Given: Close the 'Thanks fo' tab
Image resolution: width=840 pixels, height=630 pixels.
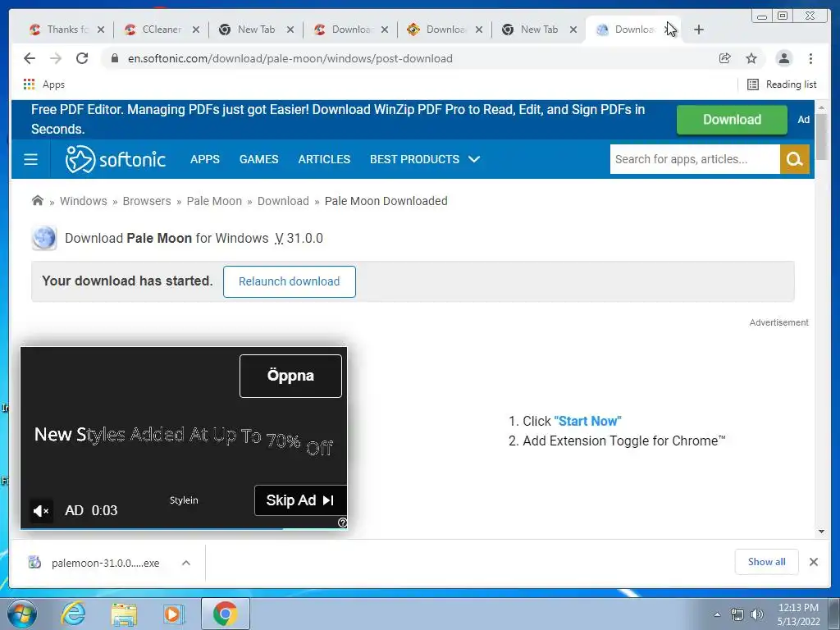Looking at the screenshot, I should (101, 30).
